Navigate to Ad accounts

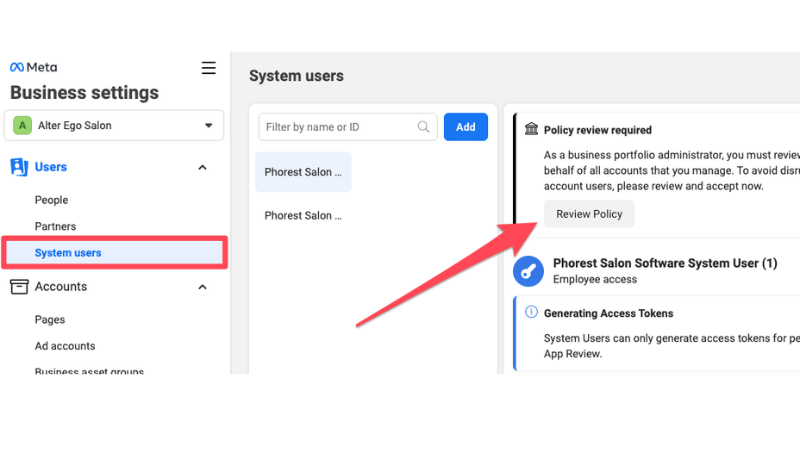point(65,346)
